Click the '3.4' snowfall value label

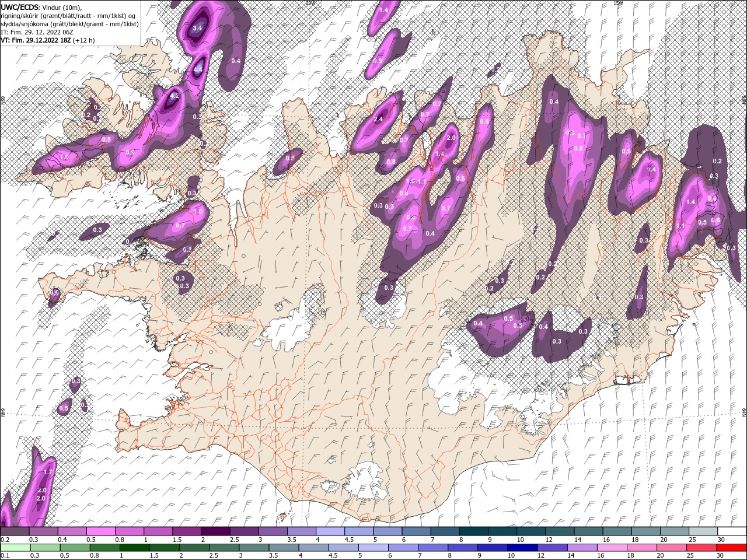197,28
